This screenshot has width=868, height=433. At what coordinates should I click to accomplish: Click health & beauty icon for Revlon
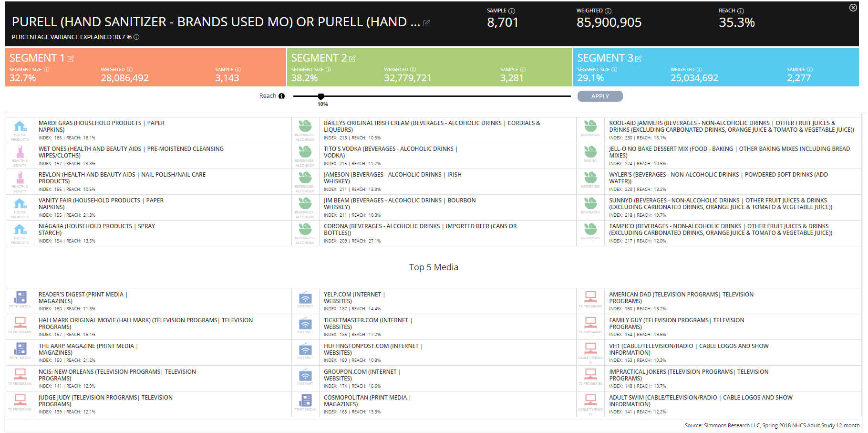click(x=20, y=178)
